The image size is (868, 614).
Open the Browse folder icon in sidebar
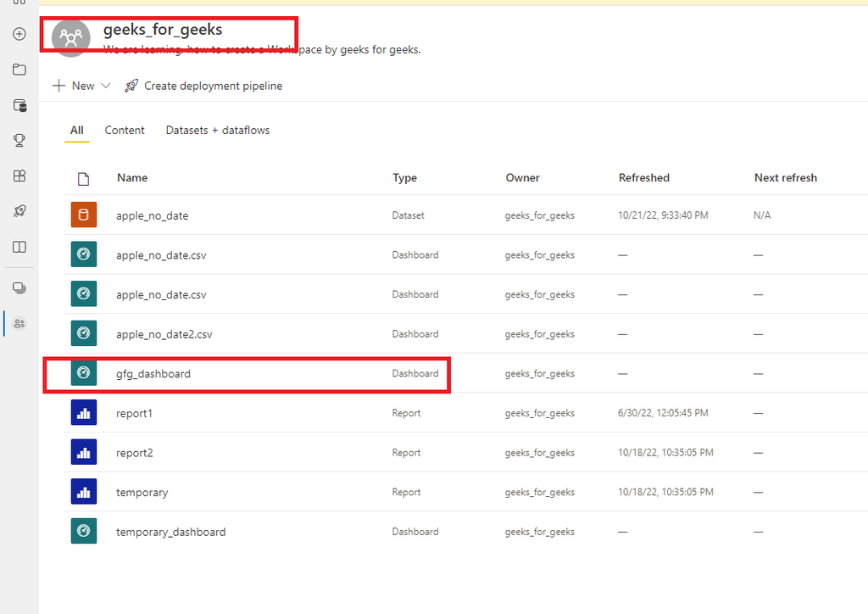pyautogui.click(x=19, y=70)
